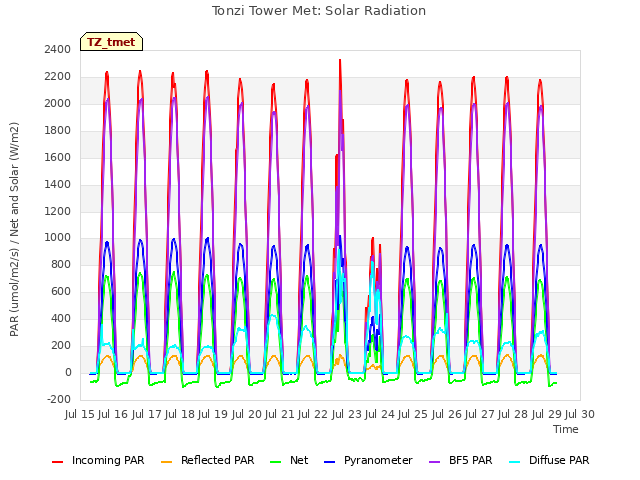Image resolution: width=640 pixels, height=480 pixels.
Task: Click the 800 y-axis tick label
Action: (61, 264)
